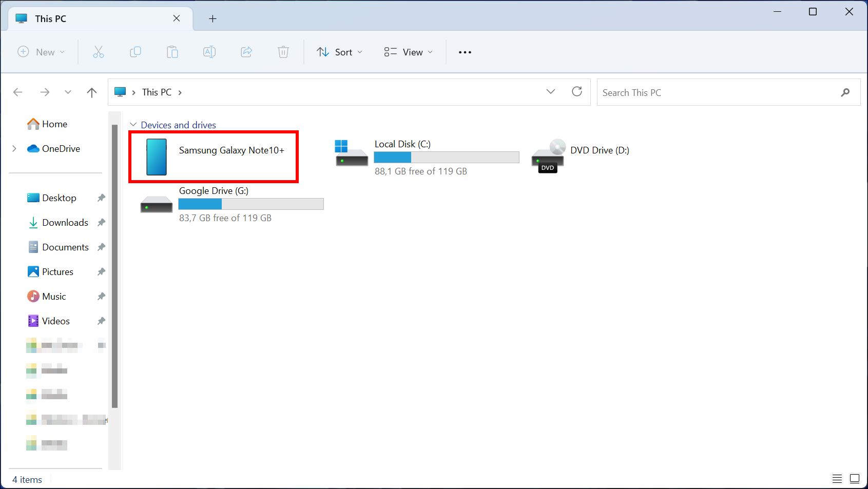Open Downloads in navigation pane
The width and height of the screenshot is (868, 489).
[x=57, y=223]
